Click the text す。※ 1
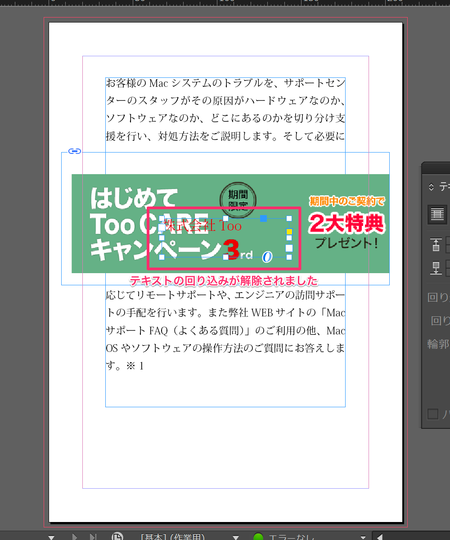This screenshot has height=540, width=450. pos(125,365)
